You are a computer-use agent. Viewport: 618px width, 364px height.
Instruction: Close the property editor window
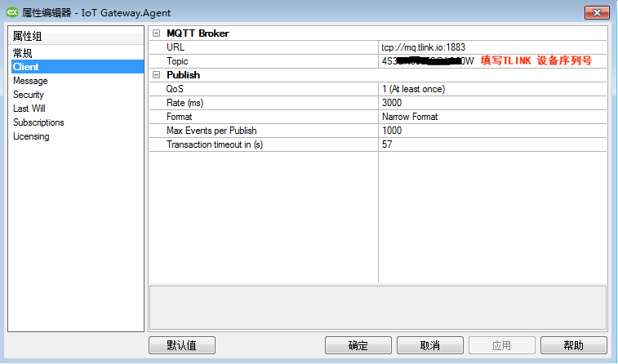pos(596,11)
